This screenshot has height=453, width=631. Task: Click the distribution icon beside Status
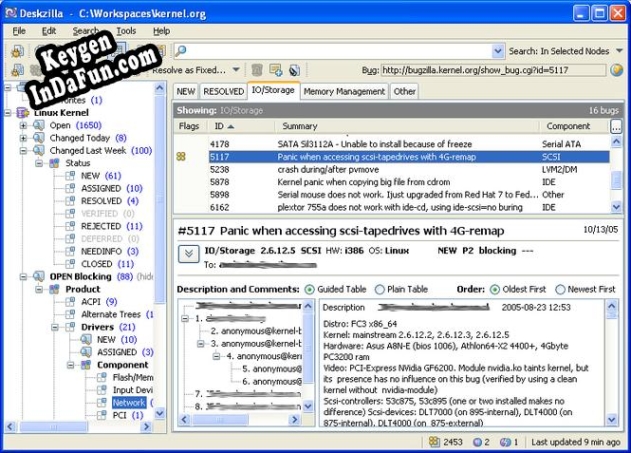point(54,163)
